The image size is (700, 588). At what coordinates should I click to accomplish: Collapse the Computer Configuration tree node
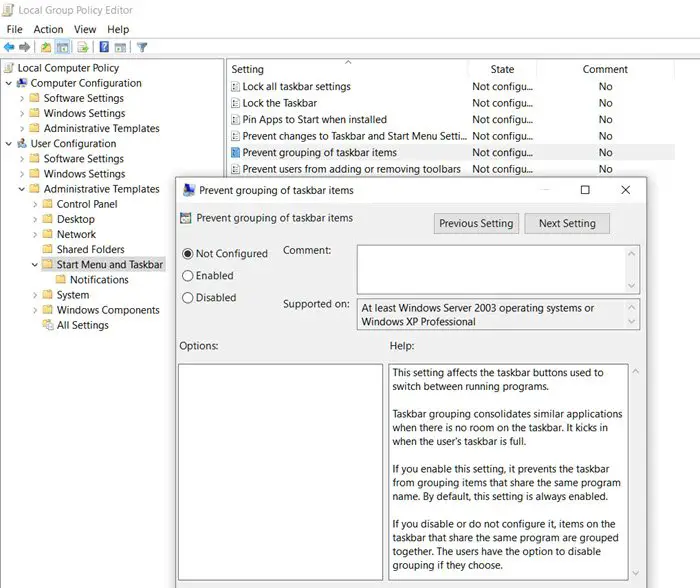coord(9,84)
